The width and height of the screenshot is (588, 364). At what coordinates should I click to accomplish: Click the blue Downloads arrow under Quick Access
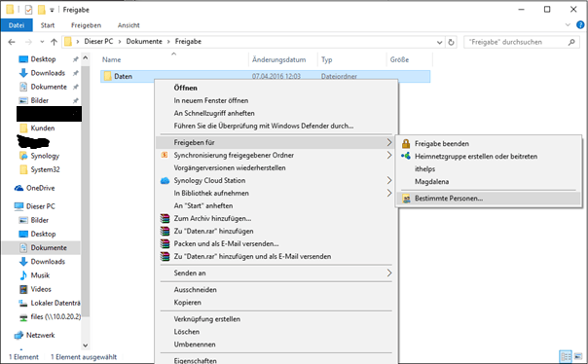[23, 73]
